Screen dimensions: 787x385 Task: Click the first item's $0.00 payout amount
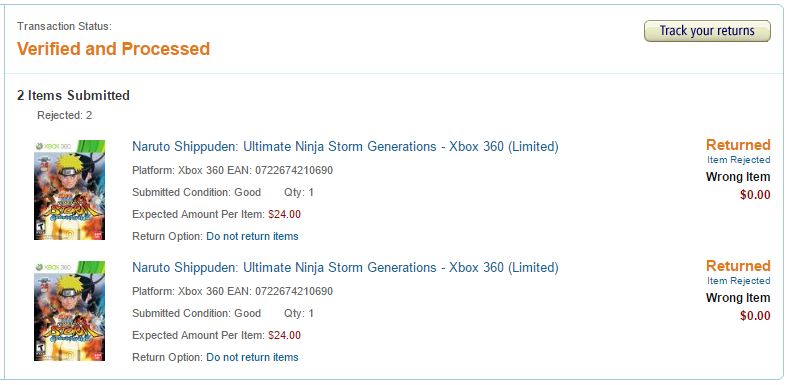pyautogui.click(x=755, y=195)
